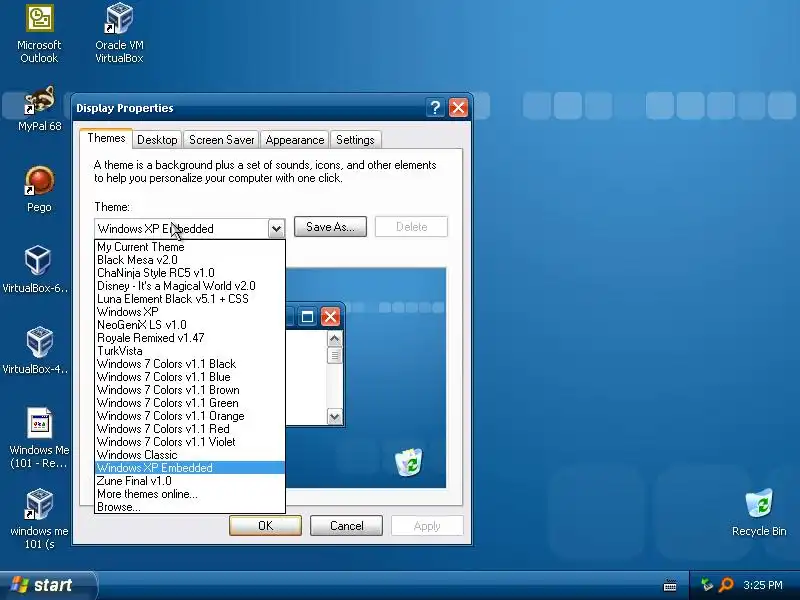Click the Recycle Bin in the theme preview
800x600 pixels.
(409, 462)
